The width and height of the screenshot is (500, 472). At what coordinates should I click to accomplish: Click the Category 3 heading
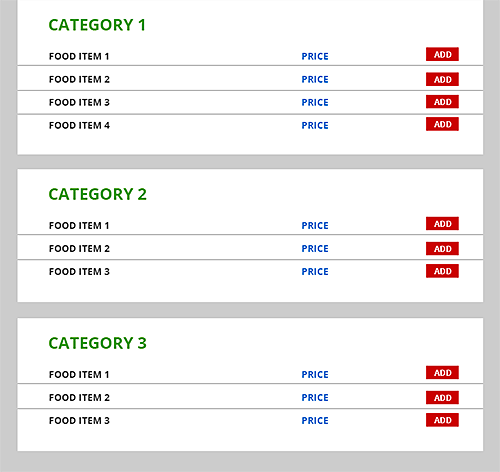pos(97,343)
